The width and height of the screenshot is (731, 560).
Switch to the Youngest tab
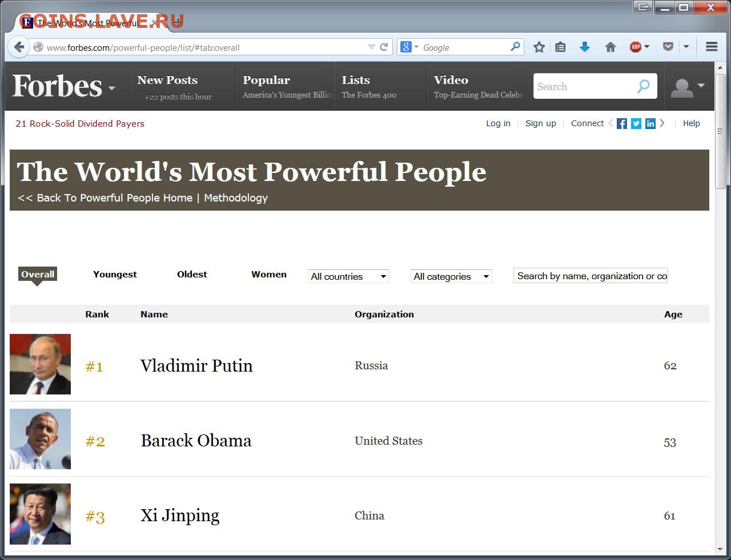pos(115,274)
